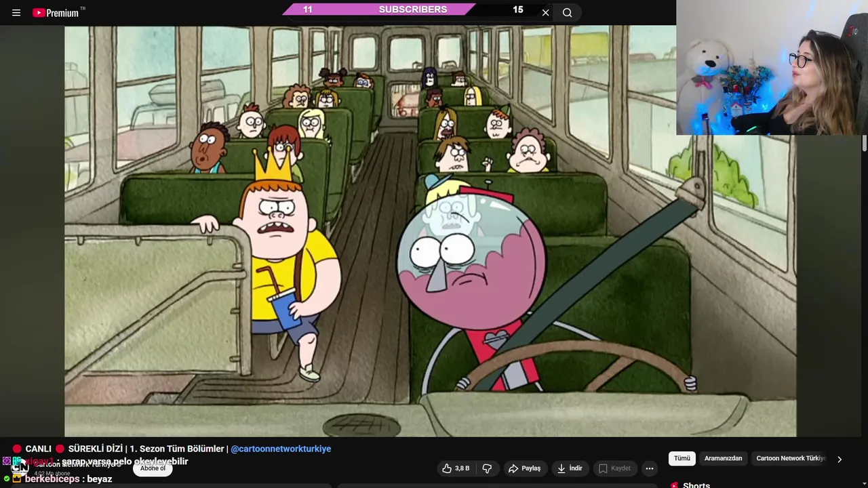The width and height of the screenshot is (868, 488).
Task: Open @cartoonnetworkturkiye link in the title
Action: click(281, 449)
